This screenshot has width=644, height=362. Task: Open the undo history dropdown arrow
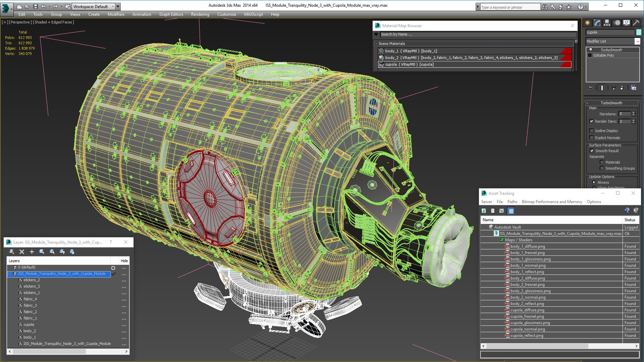[x=49, y=6]
